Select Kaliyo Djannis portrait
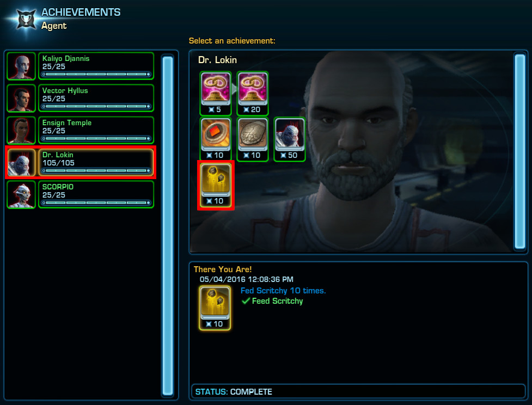532x405 pixels. tap(21, 66)
